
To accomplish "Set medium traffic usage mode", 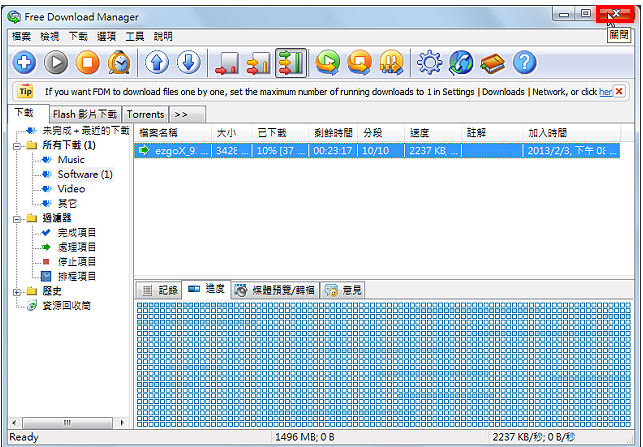I will click(258, 63).
